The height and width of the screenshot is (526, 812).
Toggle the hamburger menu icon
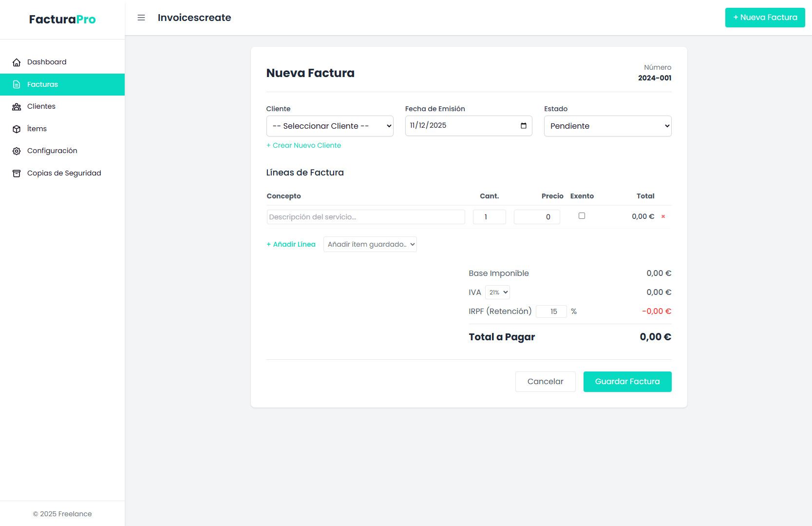[x=141, y=18]
